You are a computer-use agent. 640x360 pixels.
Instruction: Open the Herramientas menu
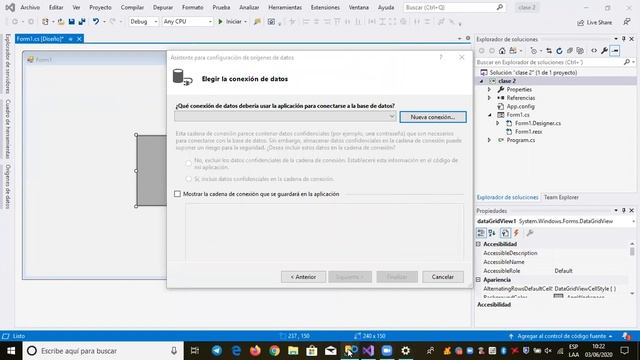point(285,7)
